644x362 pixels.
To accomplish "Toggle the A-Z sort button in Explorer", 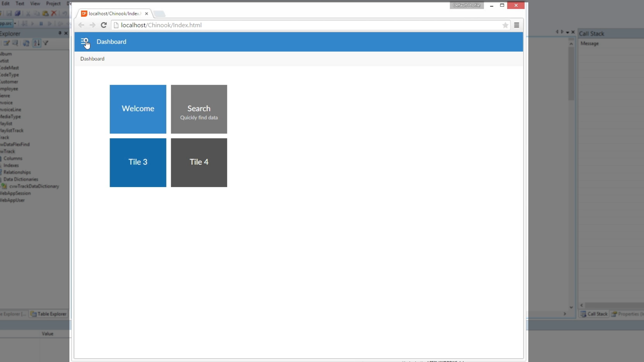I will point(37,43).
